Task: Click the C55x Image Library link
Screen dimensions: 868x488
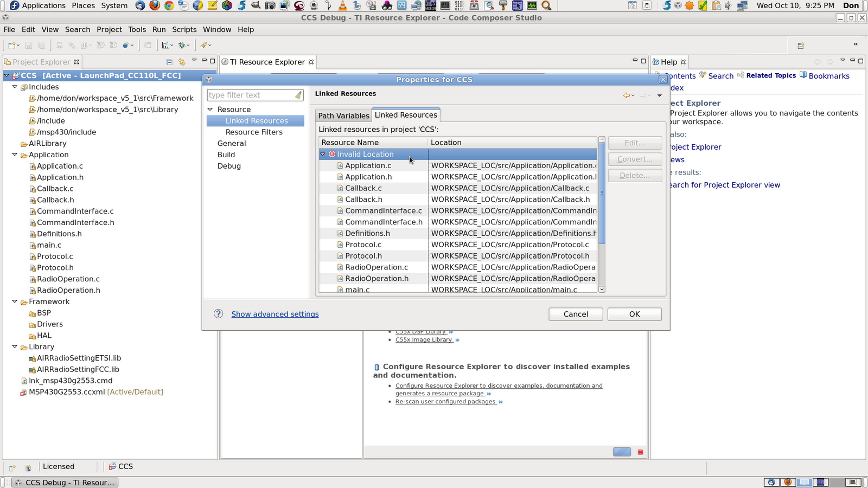Action: point(424,340)
